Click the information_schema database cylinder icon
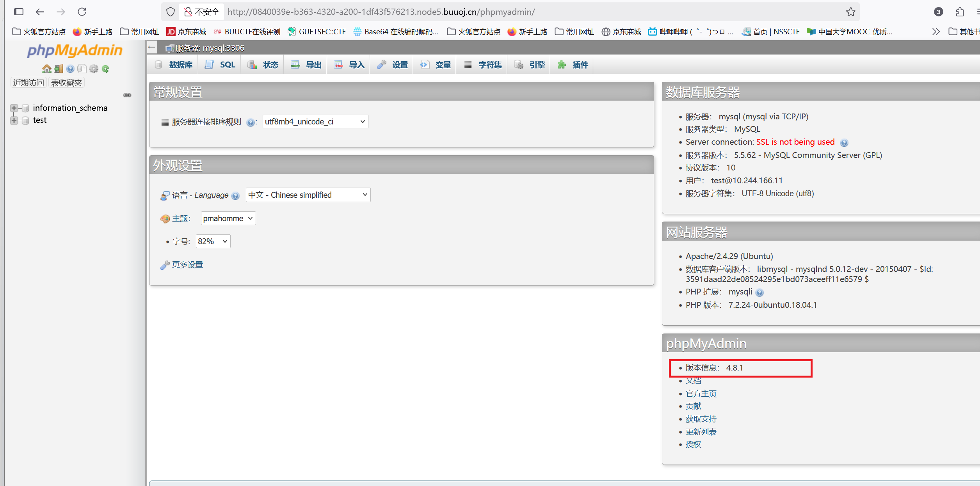 point(25,108)
